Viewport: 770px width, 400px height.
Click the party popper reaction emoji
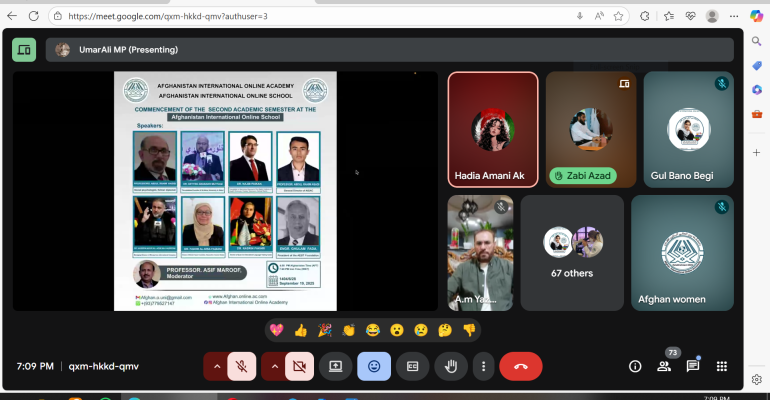(x=324, y=329)
